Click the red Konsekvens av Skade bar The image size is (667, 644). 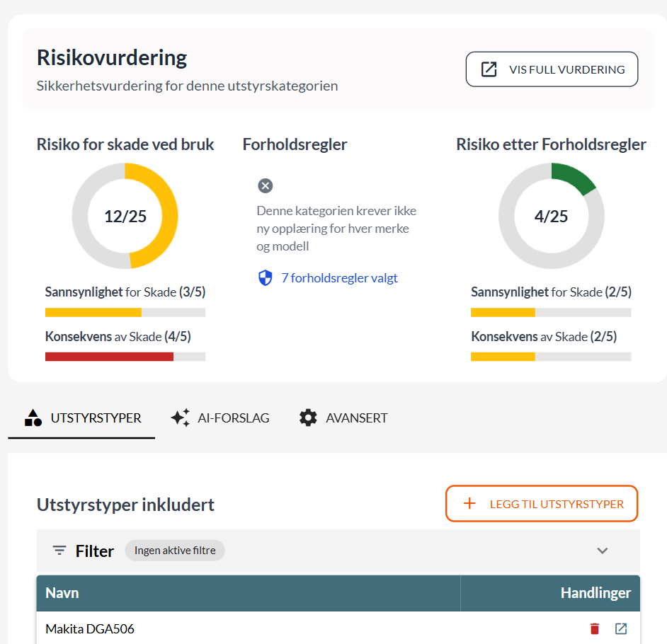[110, 357]
